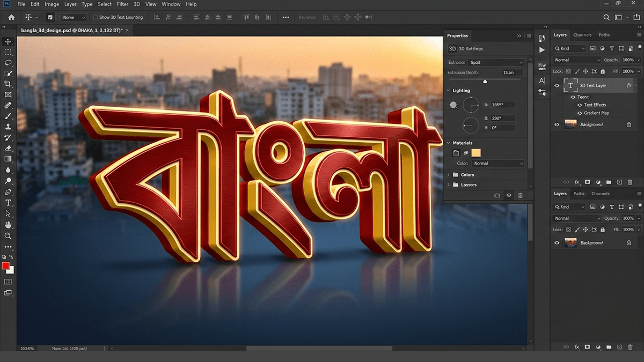The image size is (644, 362).
Task: Open Character panel icon in side strip
Action: pyautogui.click(x=541, y=80)
